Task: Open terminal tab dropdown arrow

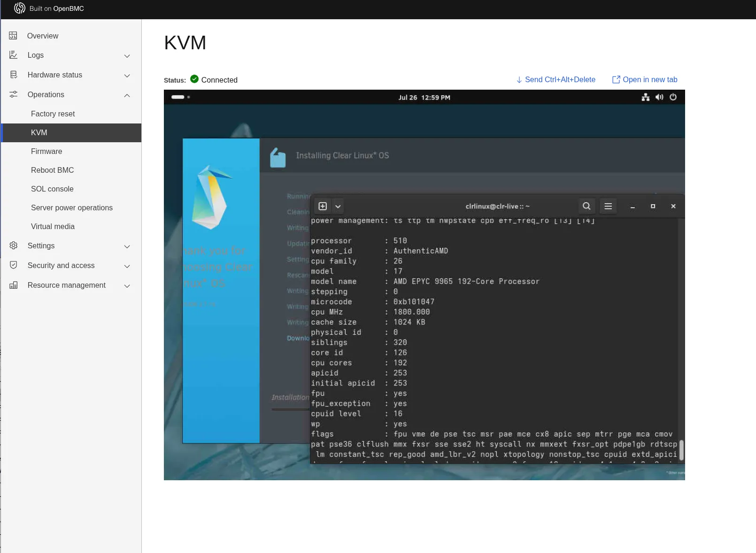Action: [338, 206]
